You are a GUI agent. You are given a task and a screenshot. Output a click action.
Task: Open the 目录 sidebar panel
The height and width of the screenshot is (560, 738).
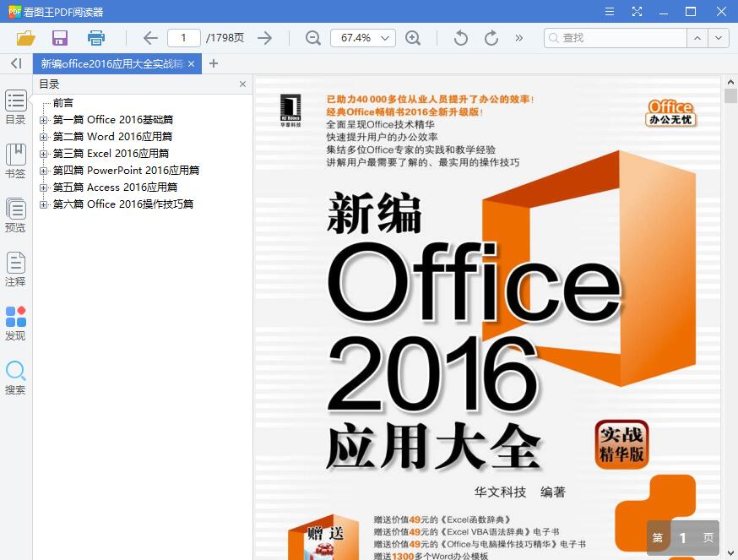[15, 107]
